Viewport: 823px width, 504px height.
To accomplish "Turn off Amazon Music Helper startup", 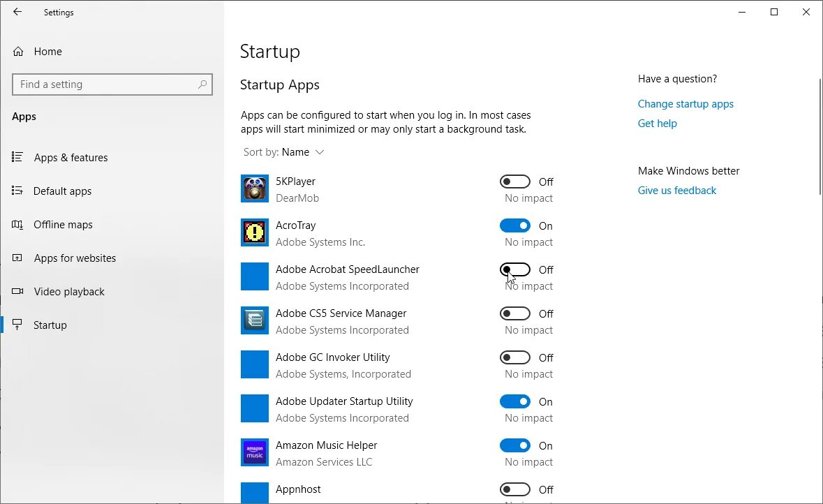I will (x=515, y=445).
